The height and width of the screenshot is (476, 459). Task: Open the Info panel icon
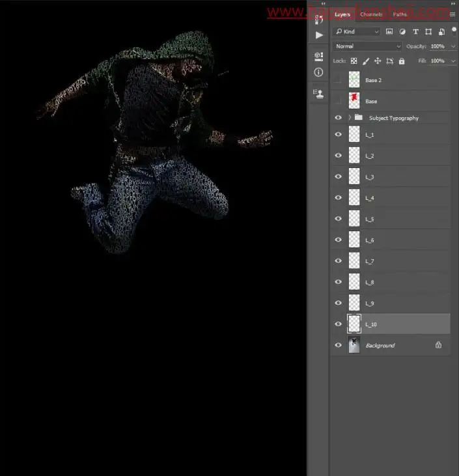pyautogui.click(x=318, y=72)
